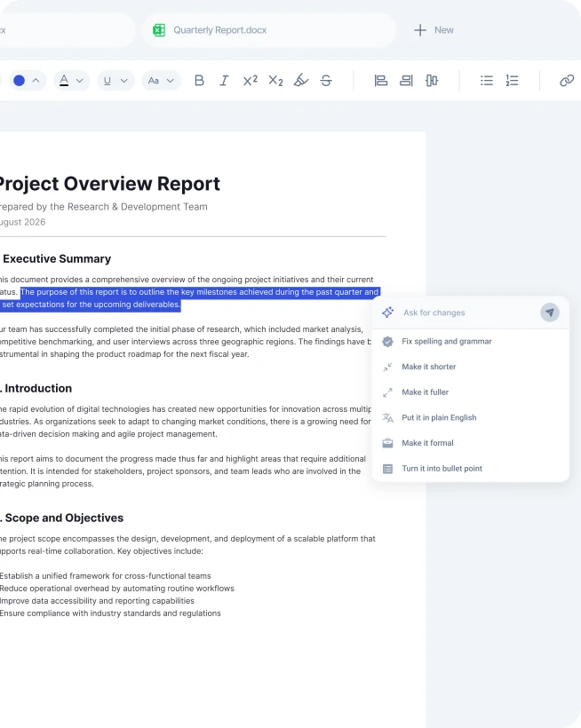Select the highlighter tool

(x=301, y=80)
